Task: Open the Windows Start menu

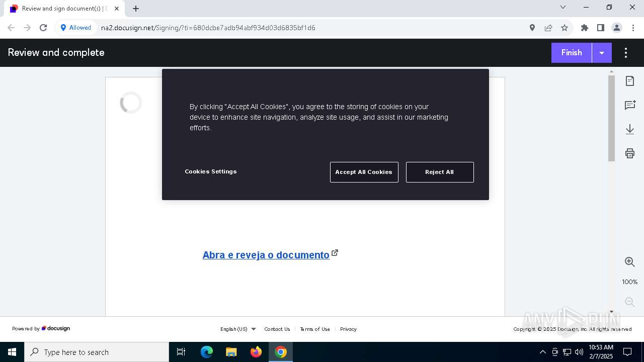Action: [x=12, y=352]
